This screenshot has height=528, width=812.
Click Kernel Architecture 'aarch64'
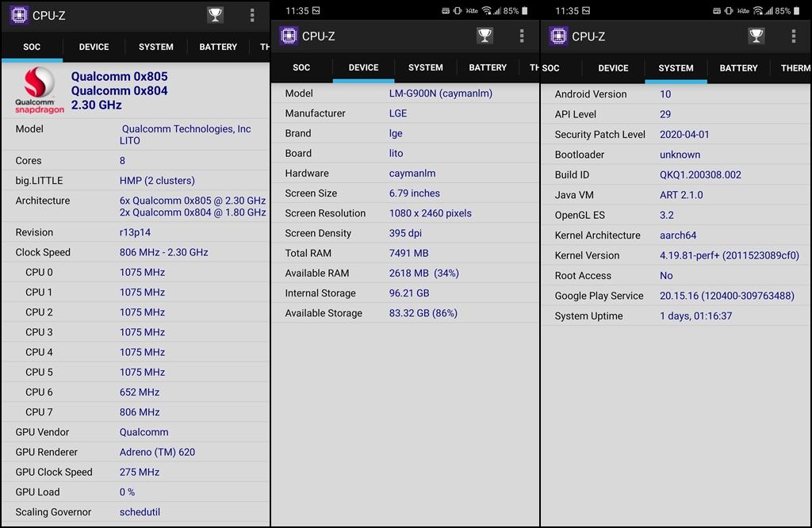point(677,235)
